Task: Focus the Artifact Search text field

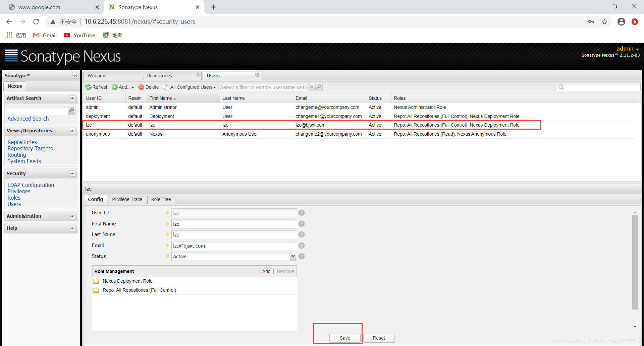Action: pyautogui.click(x=37, y=110)
